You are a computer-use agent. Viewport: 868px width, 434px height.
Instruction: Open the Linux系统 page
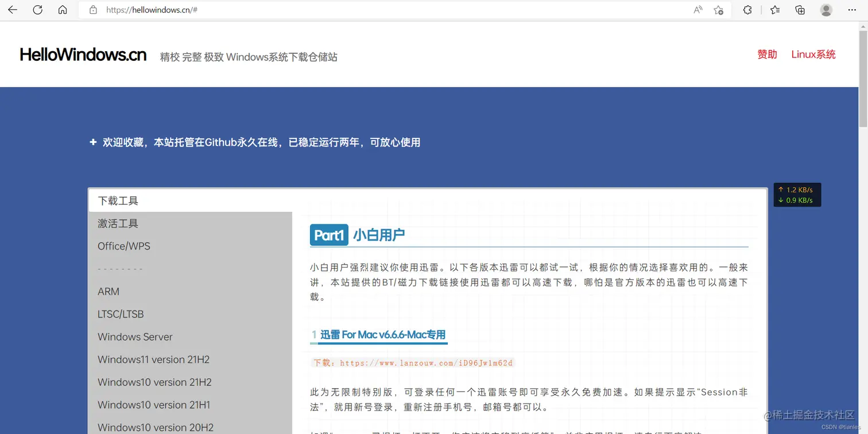point(813,54)
